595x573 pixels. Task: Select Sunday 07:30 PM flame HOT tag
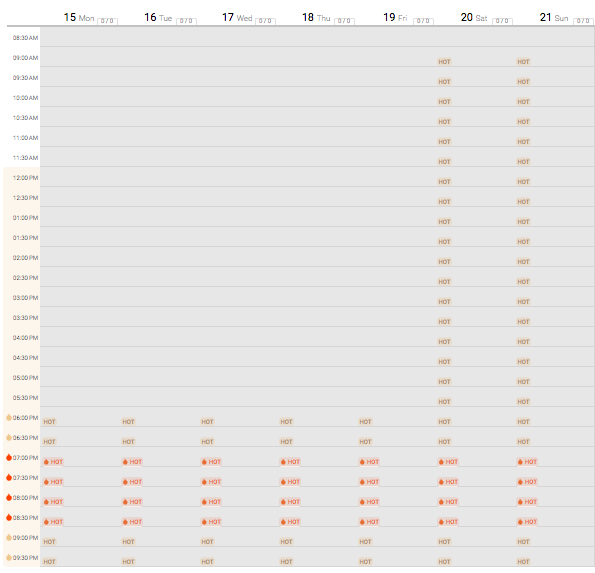point(527,482)
